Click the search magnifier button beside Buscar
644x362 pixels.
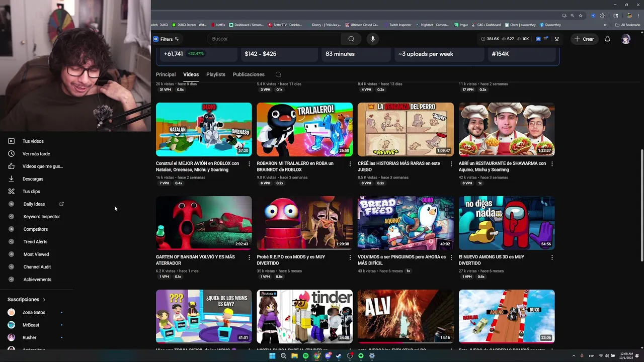[351, 39]
